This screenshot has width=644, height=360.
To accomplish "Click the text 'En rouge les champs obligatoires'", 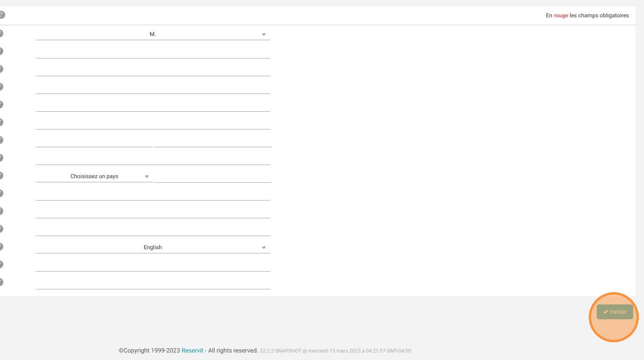I will click(587, 15).
